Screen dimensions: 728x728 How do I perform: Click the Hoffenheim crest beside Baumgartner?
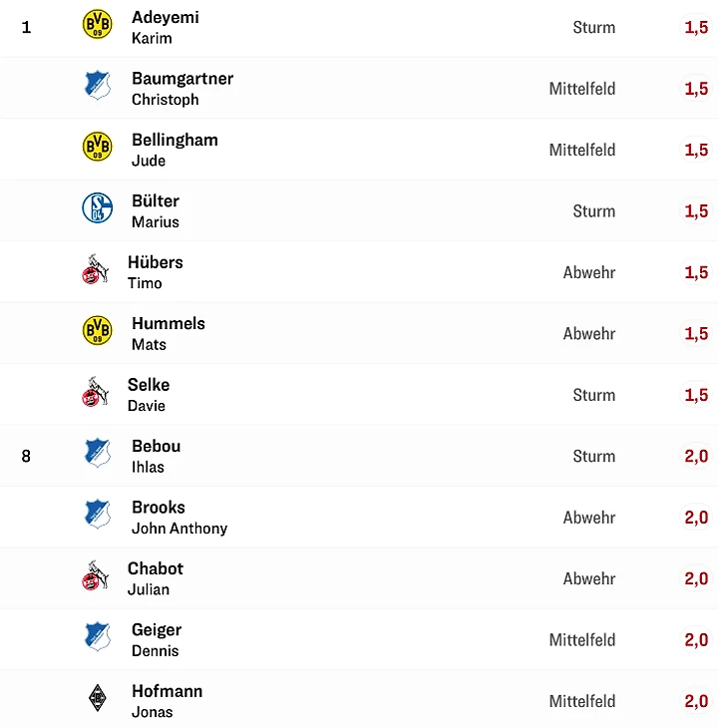point(98,86)
